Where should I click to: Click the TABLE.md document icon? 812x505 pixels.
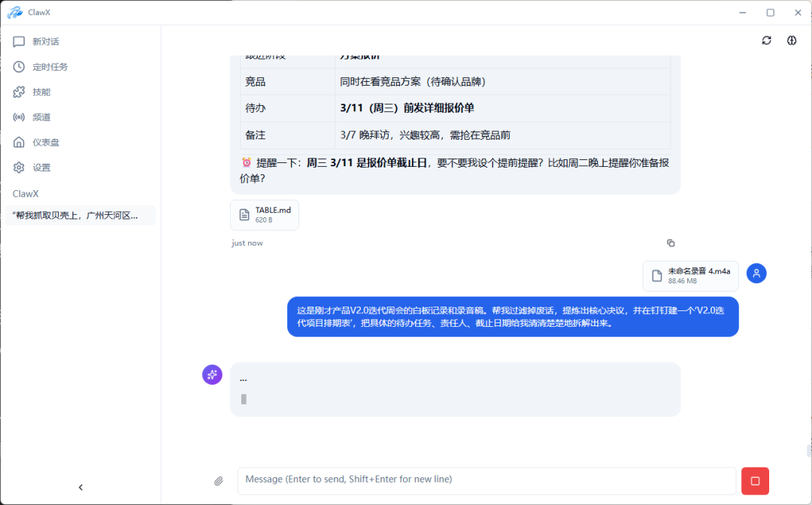pyautogui.click(x=244, y=215)
